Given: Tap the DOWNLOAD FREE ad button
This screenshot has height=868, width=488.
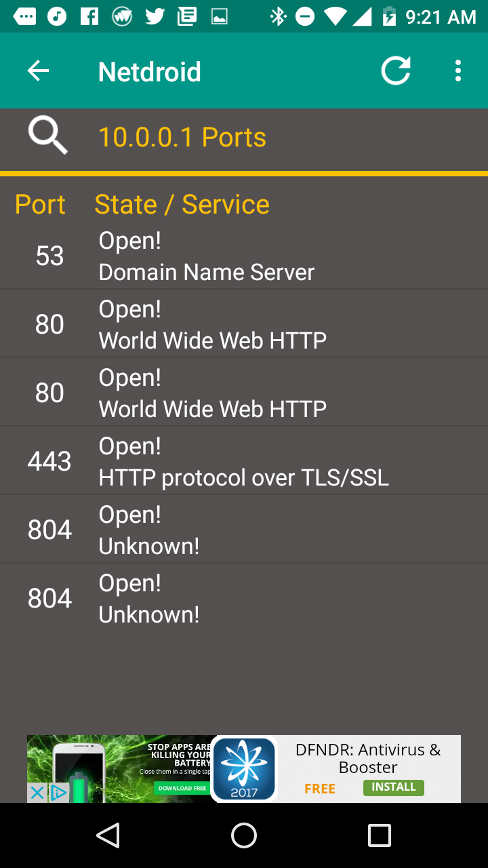Looking at the screenshot, I should pyautogui.click(x=182, y=788).
